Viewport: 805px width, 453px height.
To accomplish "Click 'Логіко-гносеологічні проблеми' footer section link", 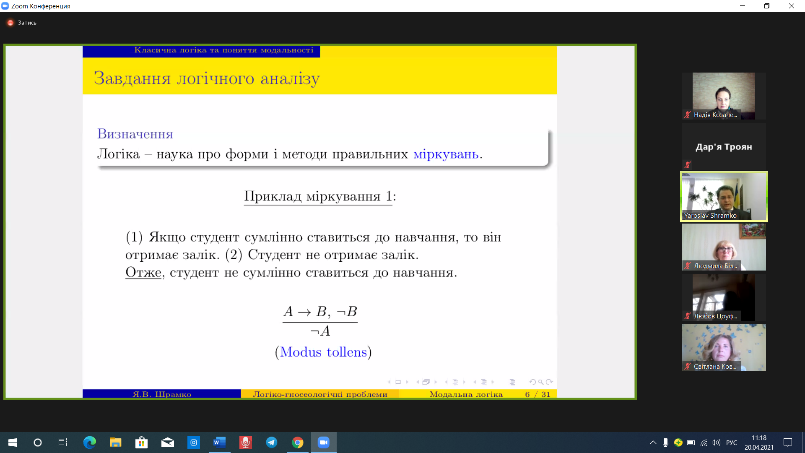I will [319, 395].
